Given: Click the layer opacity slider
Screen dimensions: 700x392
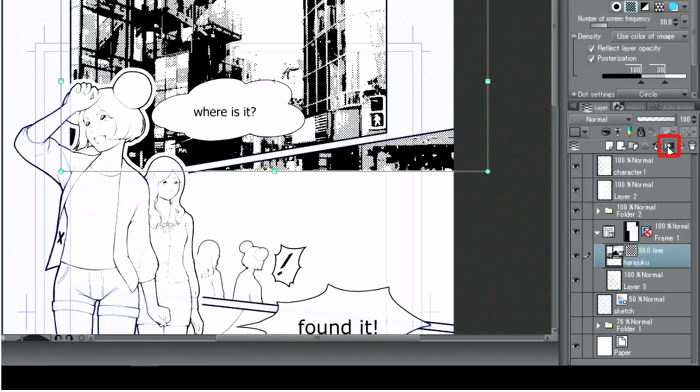Looking at the screenshot, I should [655, 119].
